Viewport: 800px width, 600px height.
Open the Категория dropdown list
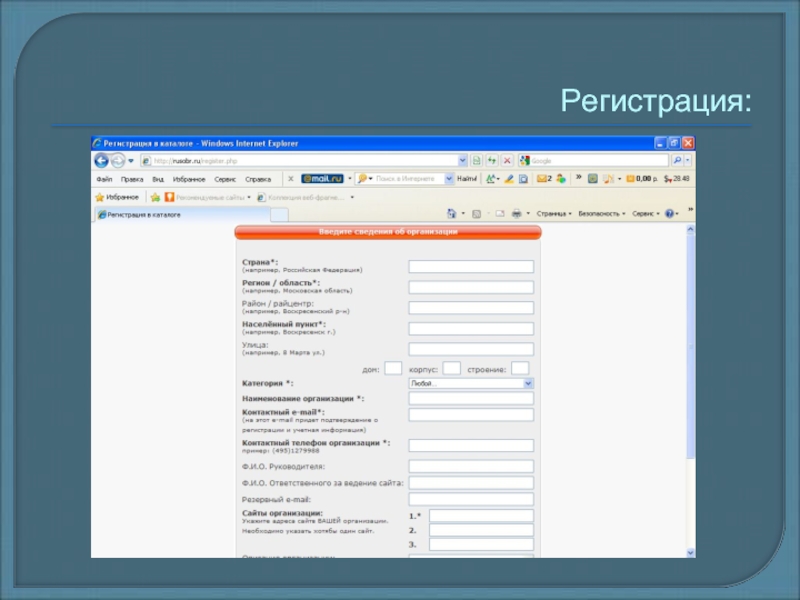(x=471, y=383)
